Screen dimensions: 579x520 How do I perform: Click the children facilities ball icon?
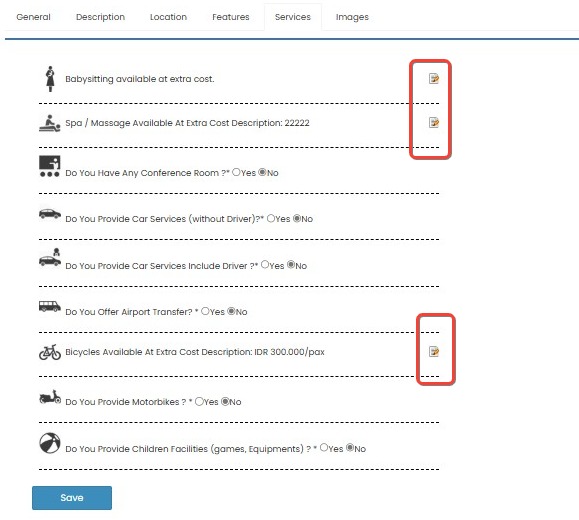pyautogui.click(x=50, y=443)
